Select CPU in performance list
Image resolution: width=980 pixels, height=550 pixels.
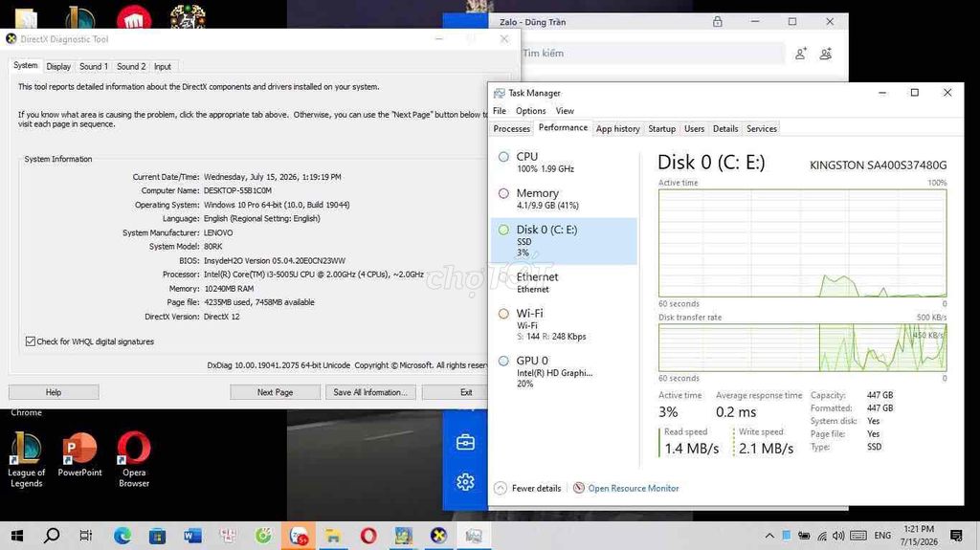point(564,162)
